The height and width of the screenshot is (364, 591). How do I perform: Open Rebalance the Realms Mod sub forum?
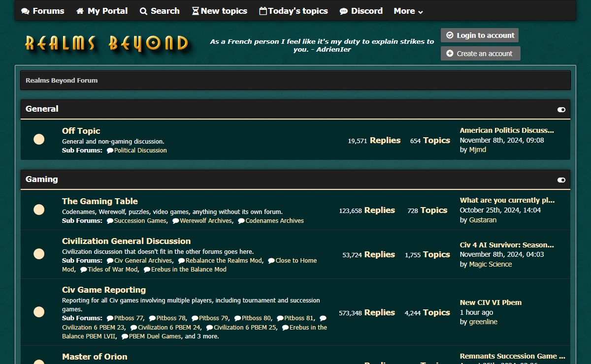(x=224, y=261)
